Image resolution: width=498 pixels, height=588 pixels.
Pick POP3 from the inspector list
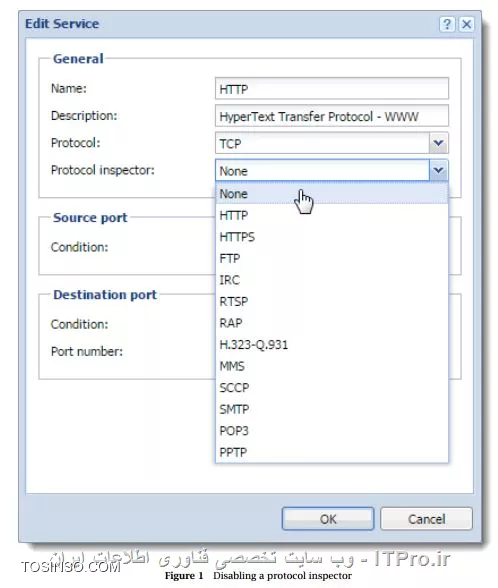[332, 431]
